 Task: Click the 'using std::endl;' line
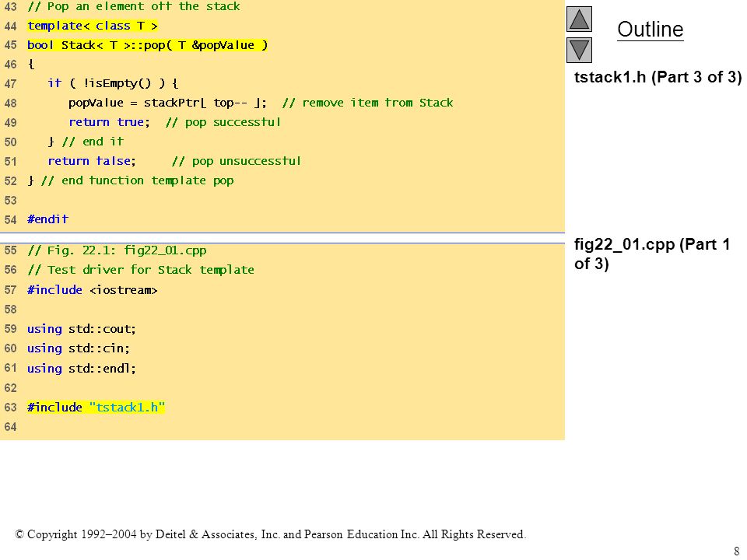point(82,369)
